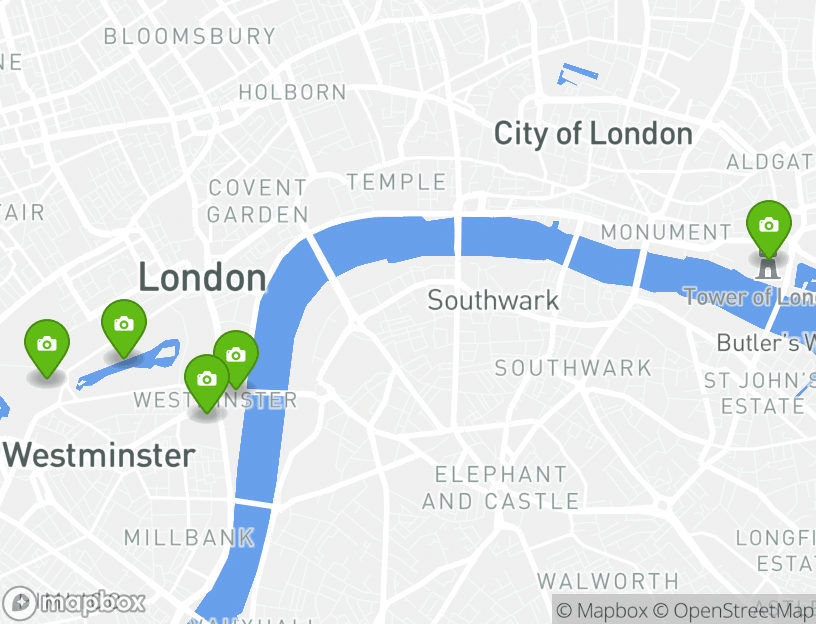Click the Tower of London text label
This screenshot has width=816, height=624.
pos(749,297)
